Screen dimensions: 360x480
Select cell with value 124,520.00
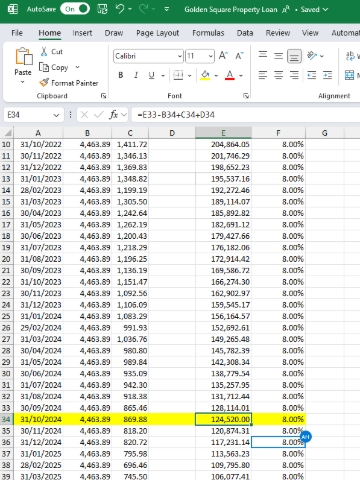click(x=223, y=419)
